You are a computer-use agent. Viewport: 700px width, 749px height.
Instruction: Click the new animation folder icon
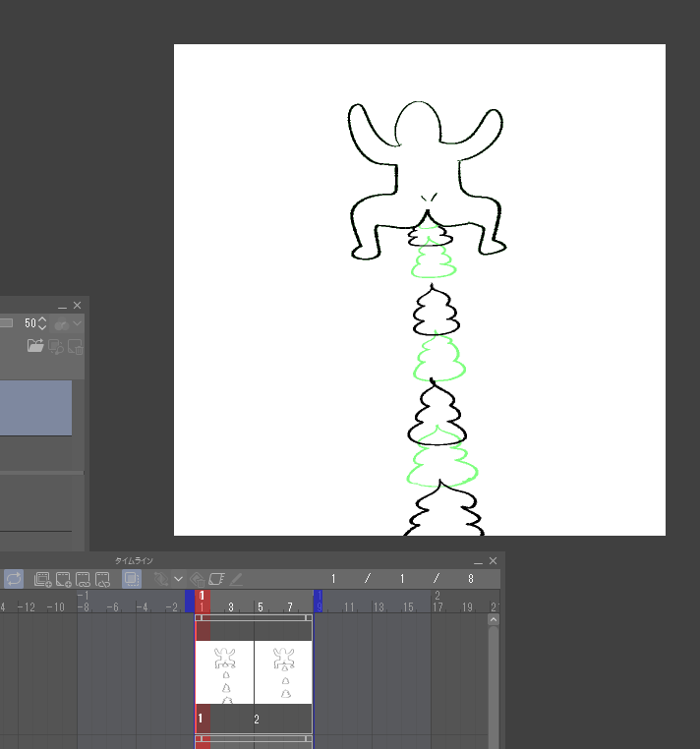(x=42, y=579)
